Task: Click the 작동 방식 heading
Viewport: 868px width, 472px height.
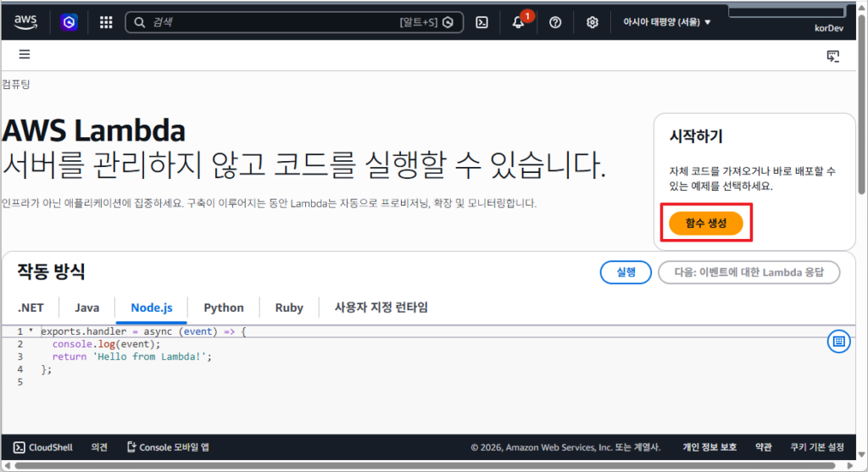Action: click(51, 272)
